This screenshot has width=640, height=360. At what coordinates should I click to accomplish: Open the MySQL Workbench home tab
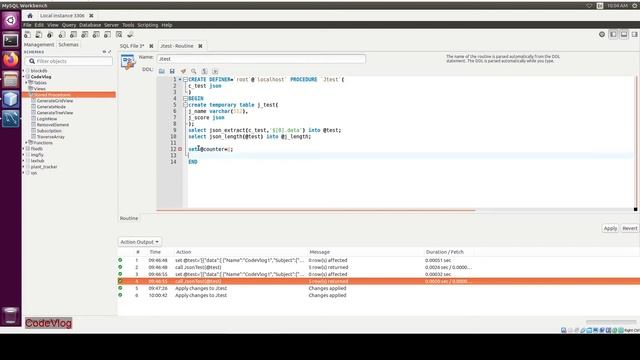click(30, 16)
